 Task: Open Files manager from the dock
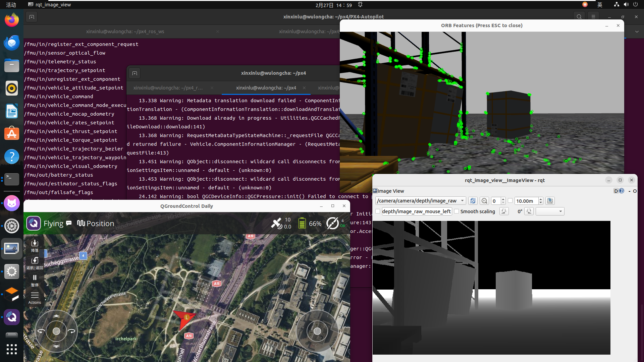pos(12,66)
